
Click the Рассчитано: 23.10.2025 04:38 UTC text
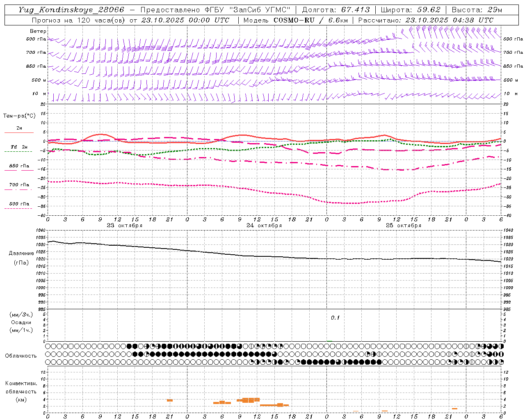[426, 20]
